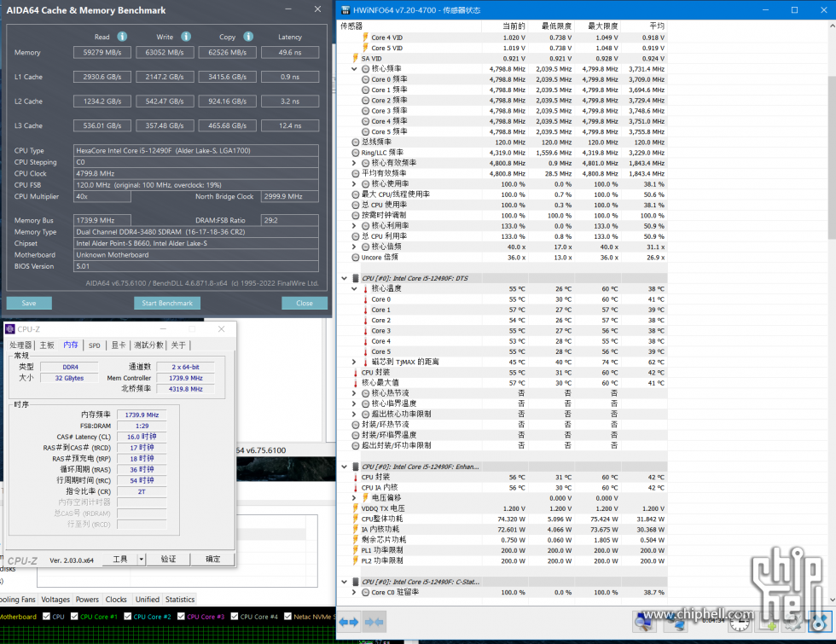Open the Voltages tab

click(x=55, y=599)
